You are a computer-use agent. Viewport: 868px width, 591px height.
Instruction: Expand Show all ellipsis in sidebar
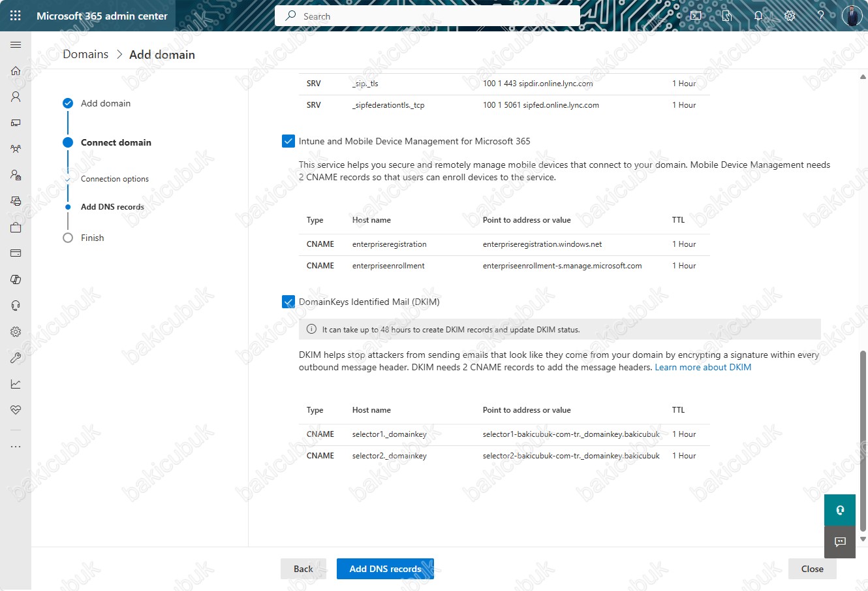16,447
